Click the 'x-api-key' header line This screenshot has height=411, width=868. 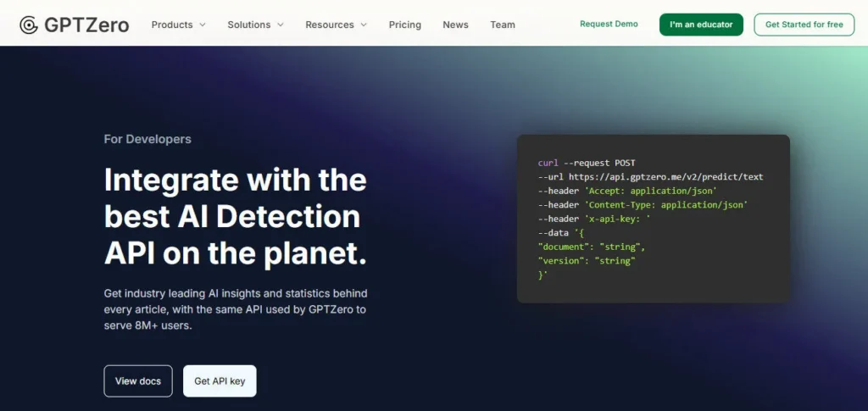tap(594, 219)
